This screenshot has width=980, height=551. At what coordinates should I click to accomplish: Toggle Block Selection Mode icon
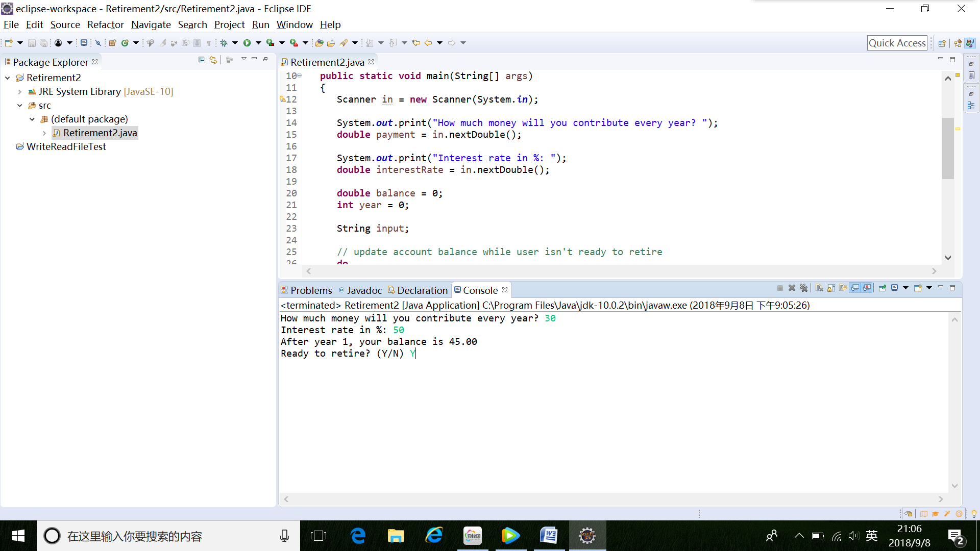[x=197, y=43]
